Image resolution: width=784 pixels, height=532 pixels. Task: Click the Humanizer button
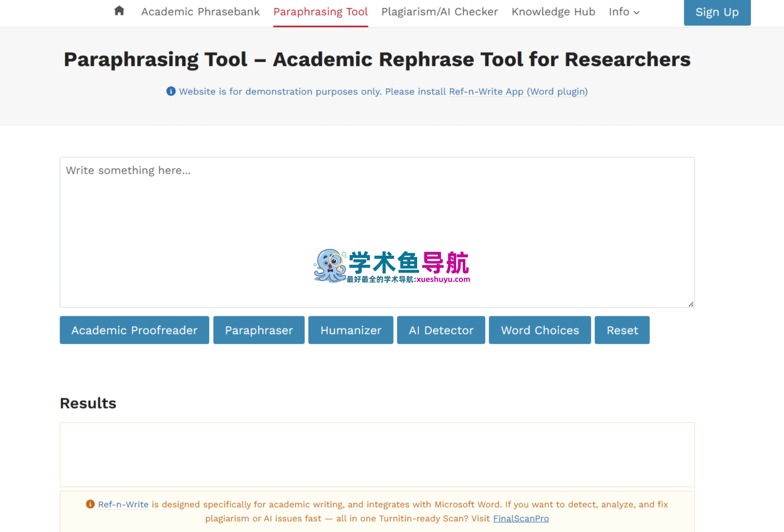click(x=351, y=330)
